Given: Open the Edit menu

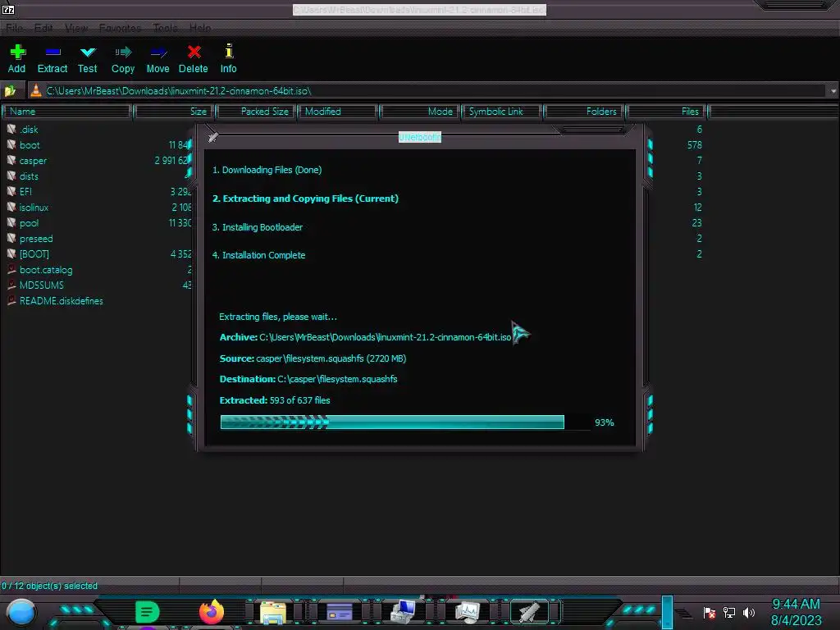Looking at the screenshot, I should (x=43, y=28).
